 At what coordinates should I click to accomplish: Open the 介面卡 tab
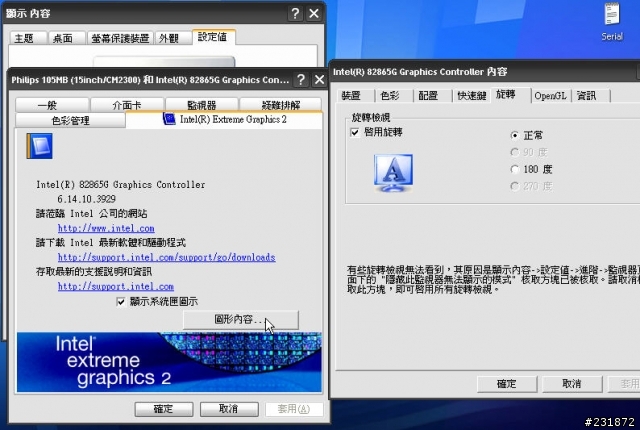pyautogui.click(x=127, y=105)
